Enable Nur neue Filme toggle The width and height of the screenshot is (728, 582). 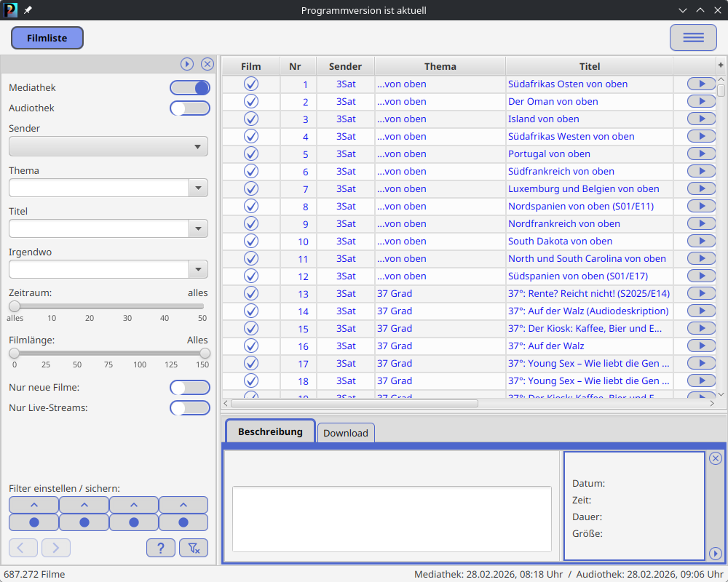coord(190,388)
